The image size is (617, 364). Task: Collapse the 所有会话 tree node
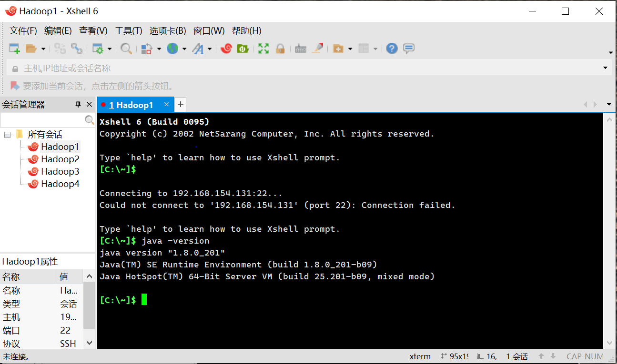click(7, 135)
